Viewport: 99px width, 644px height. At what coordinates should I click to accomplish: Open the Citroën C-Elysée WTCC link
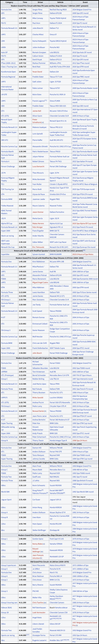coord(58,184)
